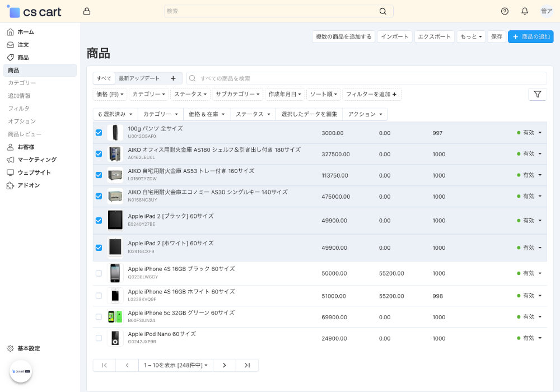Click the search magnifier icon in top bar

pyautogui.click(x=382, y=11)
